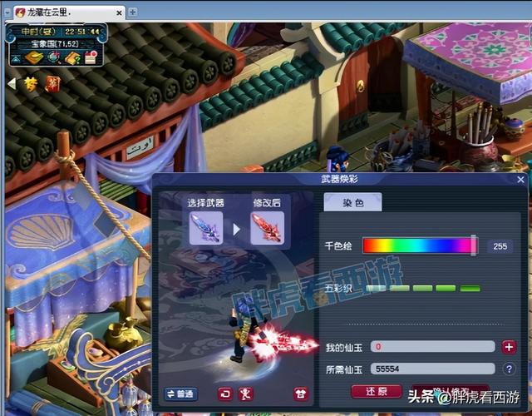Close the 武器焕彩 dialog
Image resolution: width=532 pixels, height=416 pixels.
pos(521,180)
